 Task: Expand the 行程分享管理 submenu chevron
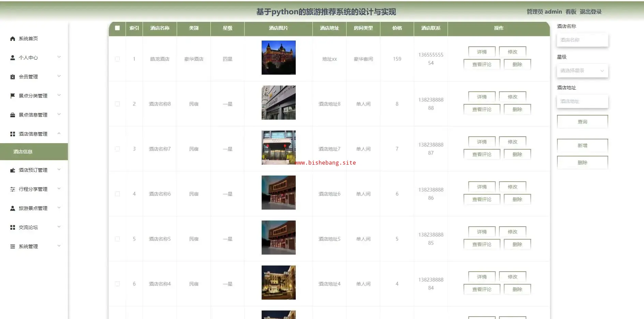click(x=59, y=188)
